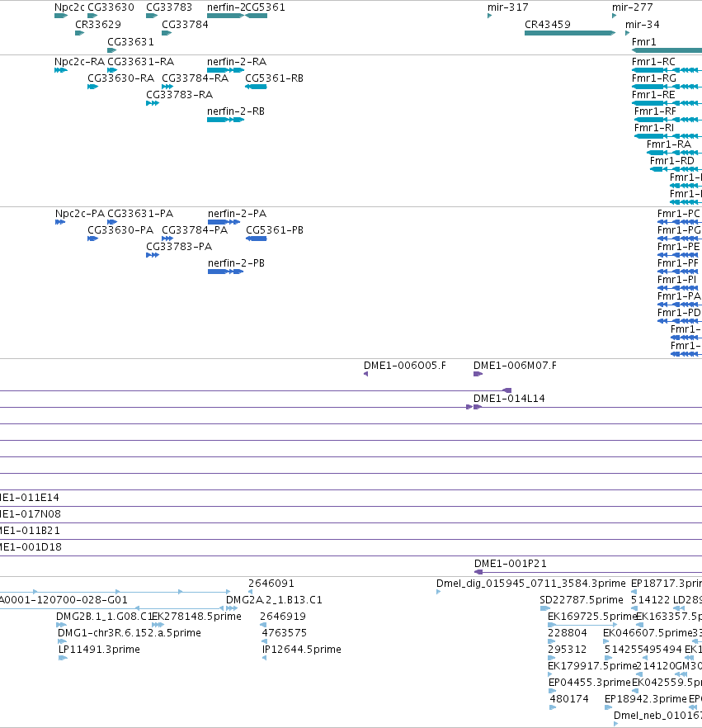Click the CG33784 gene arrow
This screenshot has width=702, height=728.
click(167, 33)
